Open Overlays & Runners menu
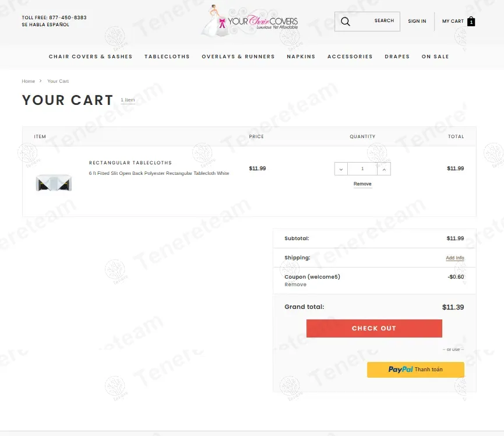Screen dimensions: 504x436 point(238,57)
